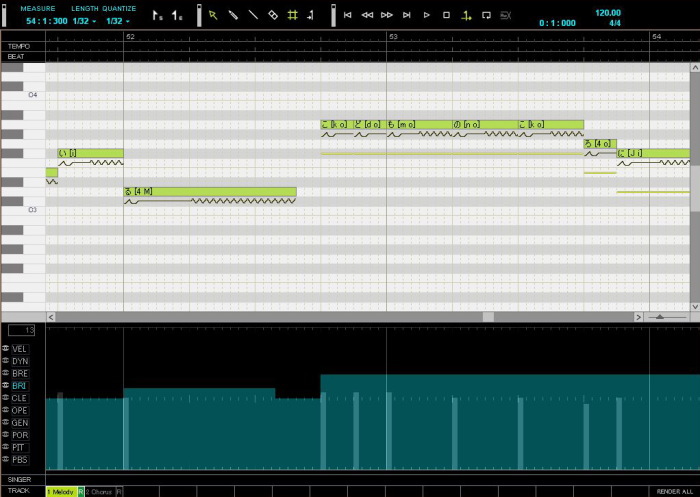Select the line tool

pyautogui.click(x=253, y=15)
